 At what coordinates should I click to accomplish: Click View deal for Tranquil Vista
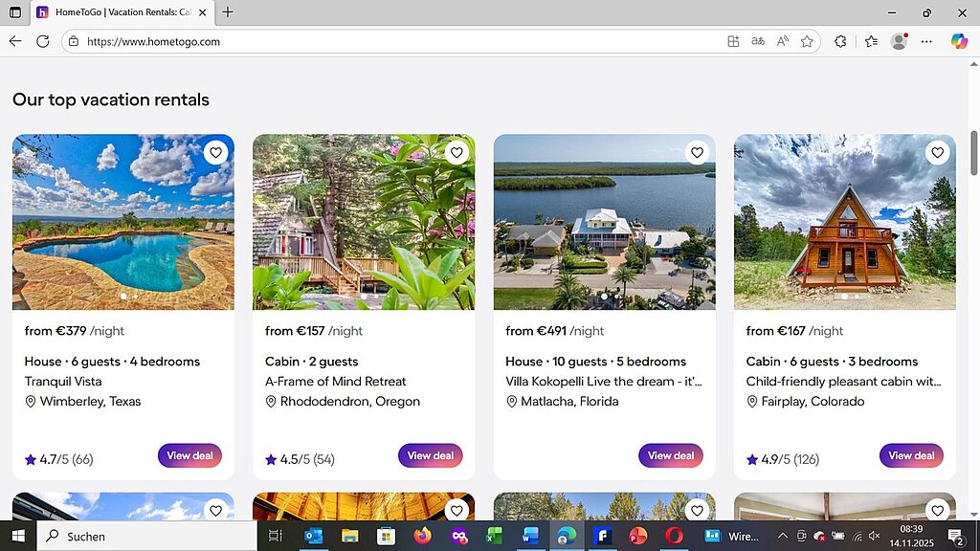point(189,456)
